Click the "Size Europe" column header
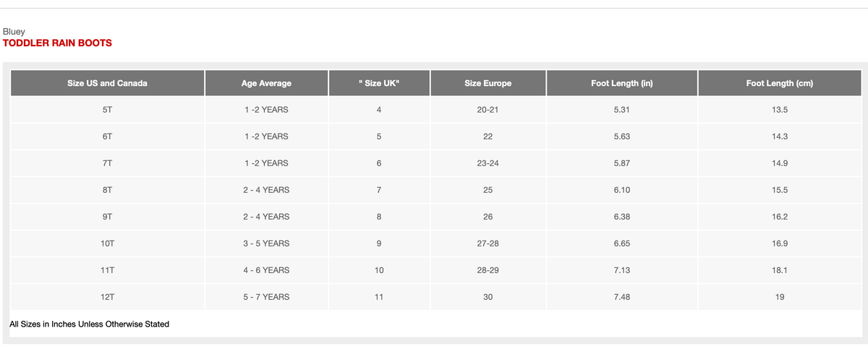The image size is (868, 354). coord(488,83)
